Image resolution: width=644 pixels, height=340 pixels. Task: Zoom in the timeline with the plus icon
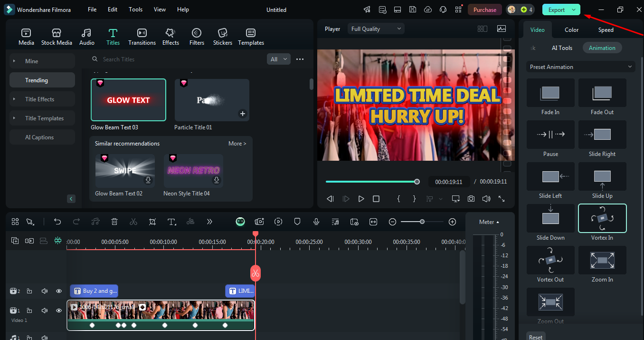click(x=452, y=222)
